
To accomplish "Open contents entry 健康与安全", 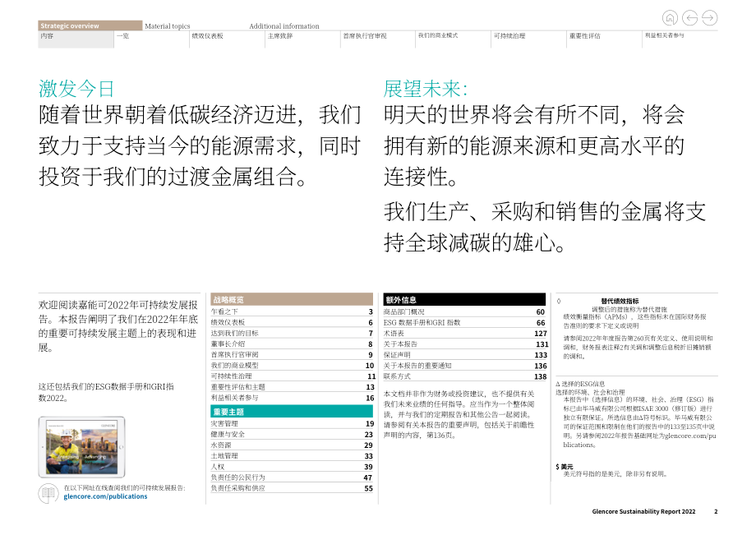I will (x=292, y=434).
